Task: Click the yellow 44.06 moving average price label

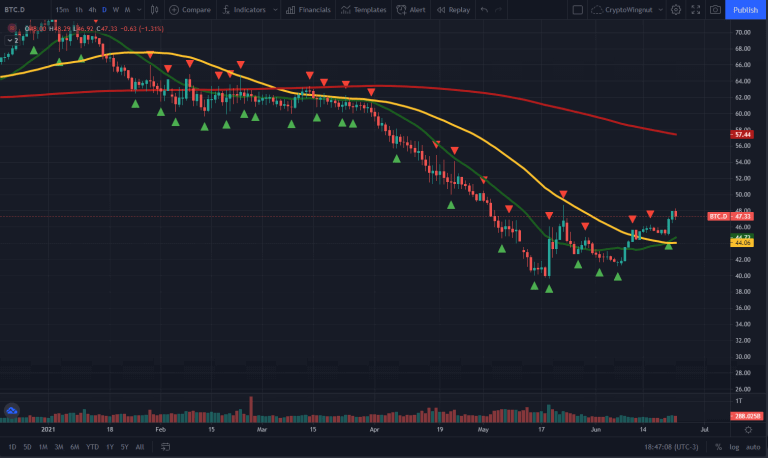Action: pos(742,243)
